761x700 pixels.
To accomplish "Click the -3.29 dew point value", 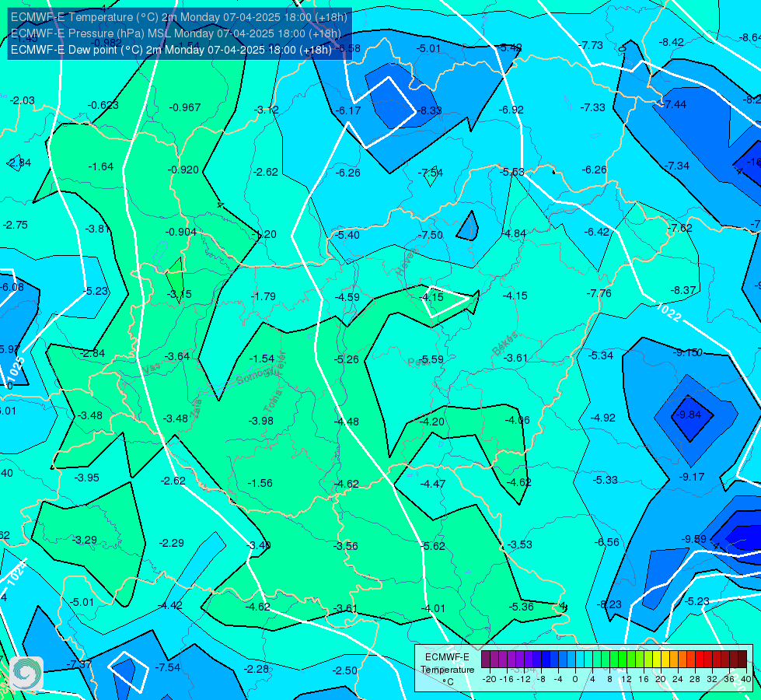I will (x=85, y=540).
